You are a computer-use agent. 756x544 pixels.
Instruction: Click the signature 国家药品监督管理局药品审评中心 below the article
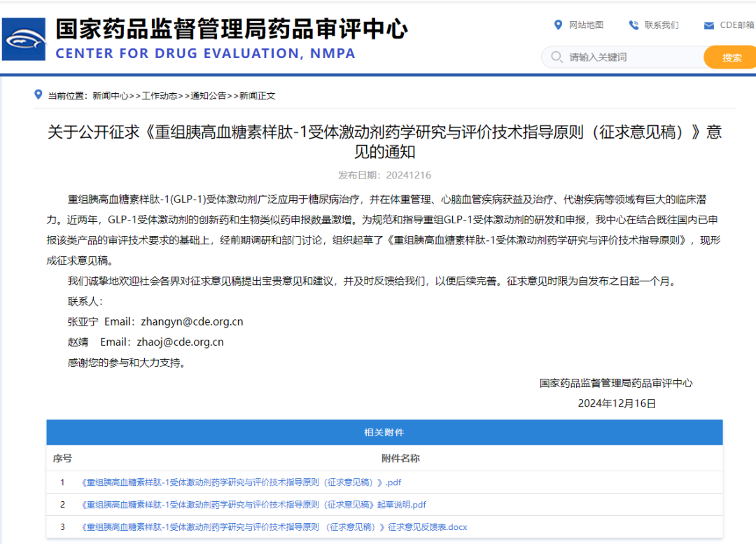click(x=616, y=383)
